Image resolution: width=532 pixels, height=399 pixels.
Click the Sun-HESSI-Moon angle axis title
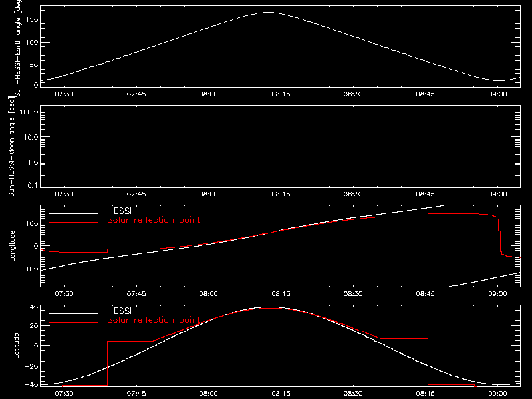pyautogui.click(x=12, y=146)
